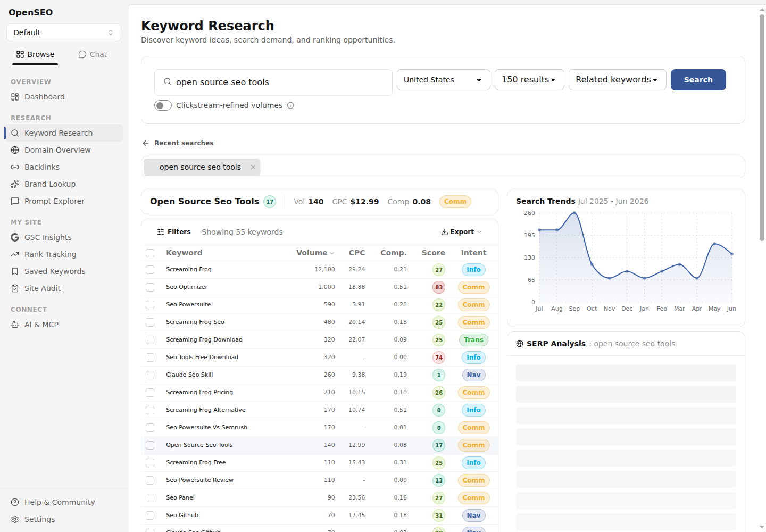Open the Filters button

coord(174,232)
